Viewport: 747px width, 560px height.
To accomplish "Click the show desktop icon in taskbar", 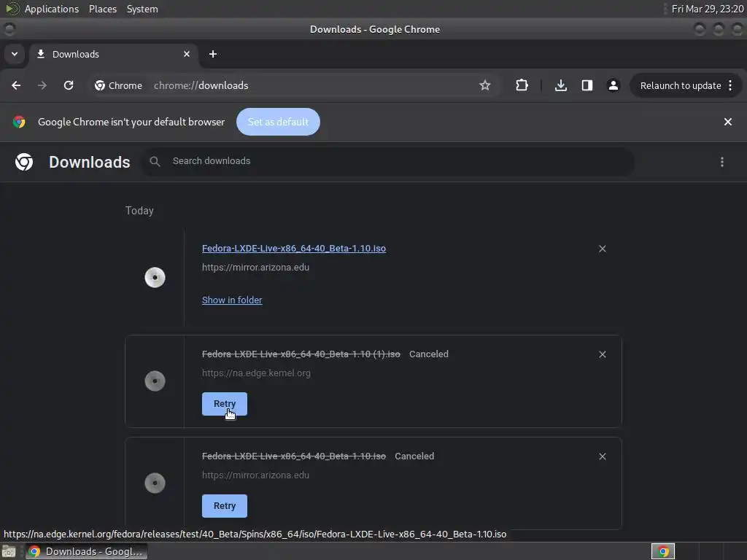I will click(x=9, y=551).
